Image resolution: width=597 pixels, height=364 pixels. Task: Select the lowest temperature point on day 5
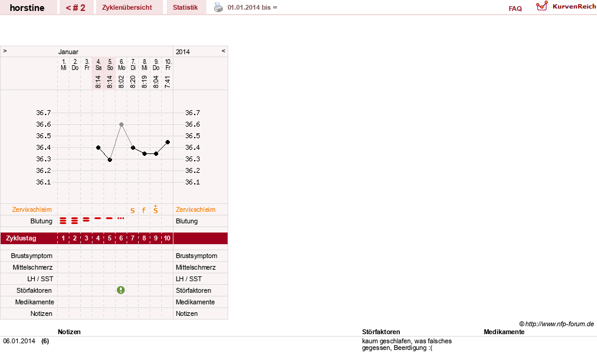coord(110,160)
